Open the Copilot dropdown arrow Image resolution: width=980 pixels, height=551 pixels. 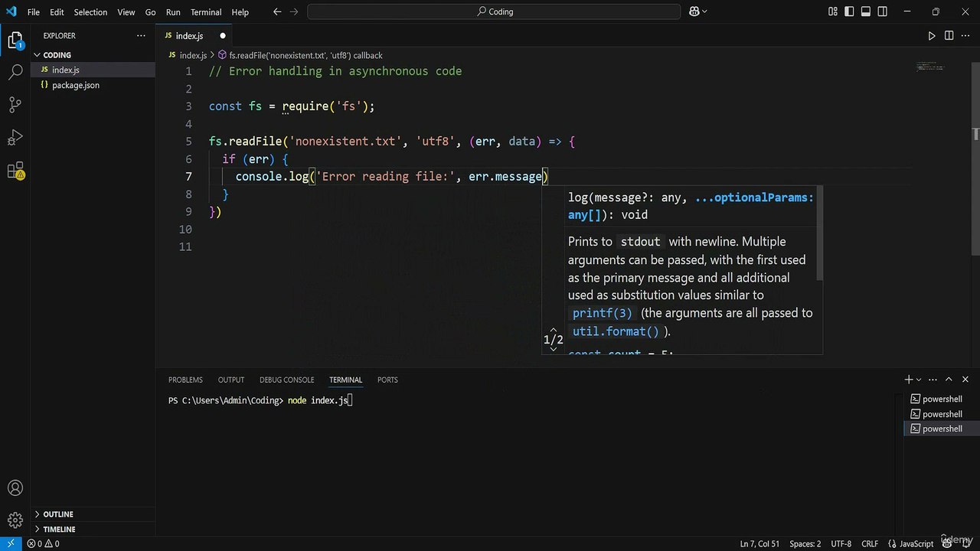point(704,11)
